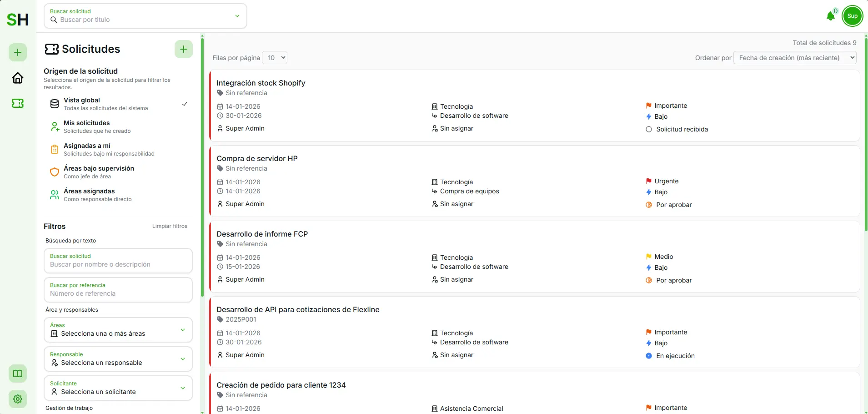Select Mis solicitudes origin
This screenshot has height=414, width=868.
pos(118,126)
